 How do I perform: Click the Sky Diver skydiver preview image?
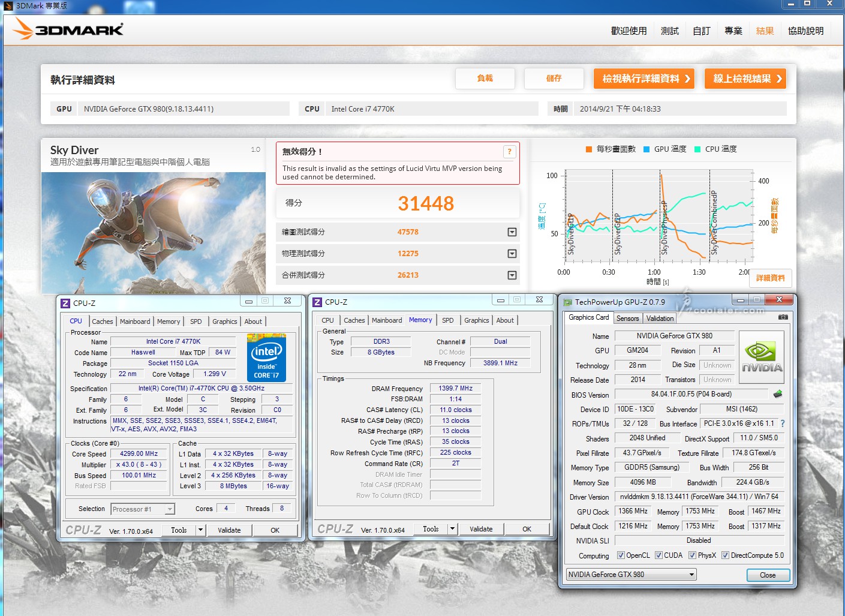154,233
